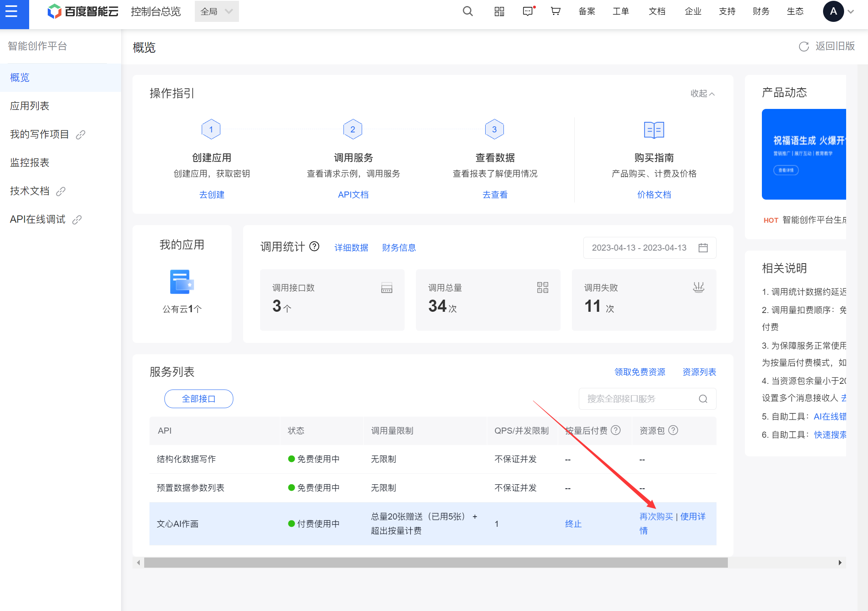The height and width of the screenshot is (611, 868).
Task: Open 我的写作项目 in the sidebar
Action: pos(40,134)
